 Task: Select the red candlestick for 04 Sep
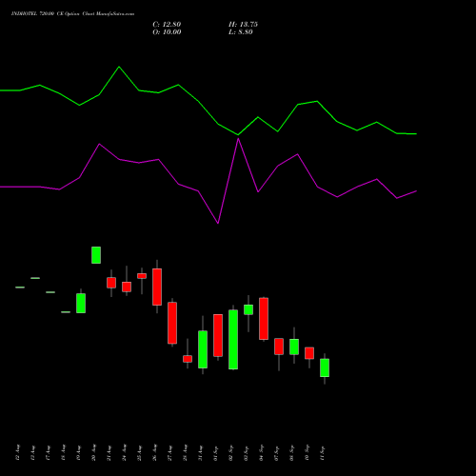tap(264, 319)
